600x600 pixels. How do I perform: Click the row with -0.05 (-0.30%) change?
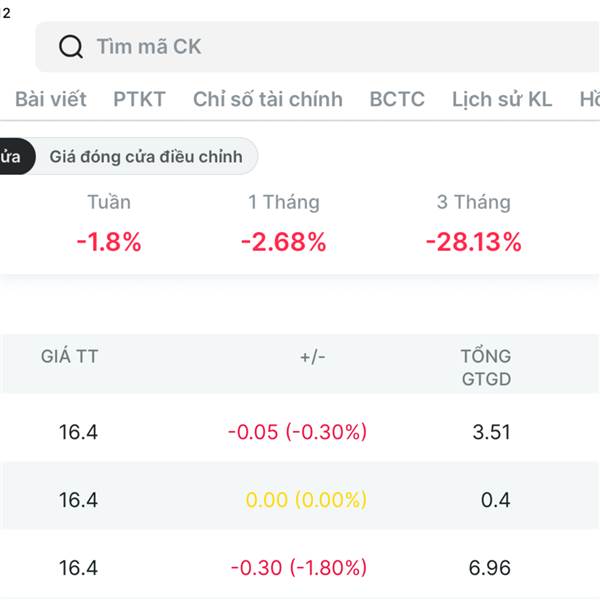298,432
